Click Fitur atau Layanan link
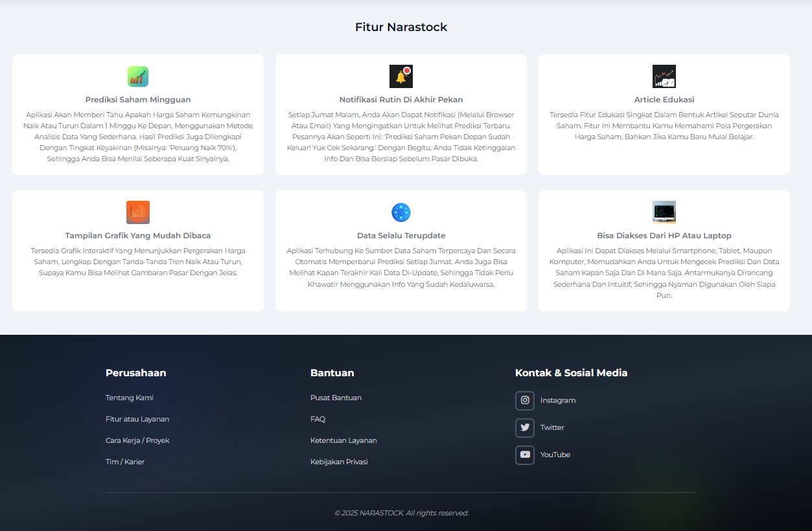The width and height of the screenshot is (812, 531). pyautogui.click(x=137, y=419)
